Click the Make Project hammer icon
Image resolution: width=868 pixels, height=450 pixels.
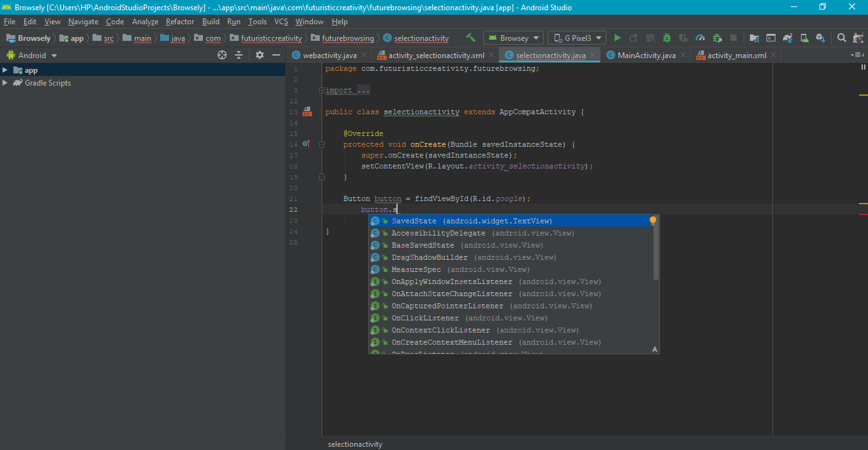coord(471,38)
